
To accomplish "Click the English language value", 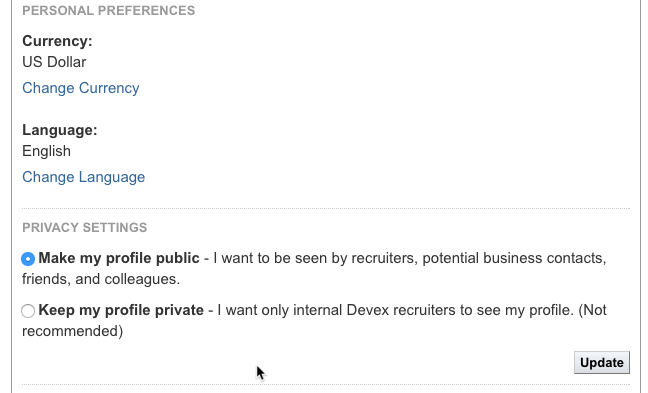I will coord(46,151).
